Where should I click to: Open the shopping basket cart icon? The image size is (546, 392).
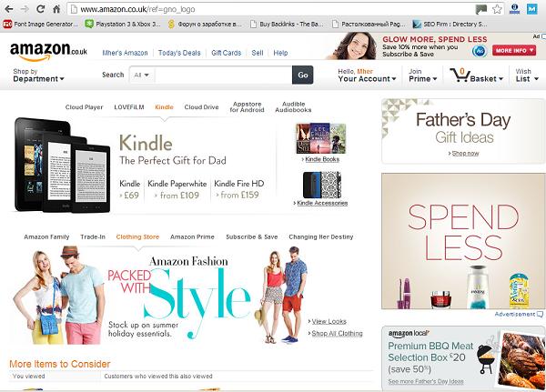click(460, 75)
